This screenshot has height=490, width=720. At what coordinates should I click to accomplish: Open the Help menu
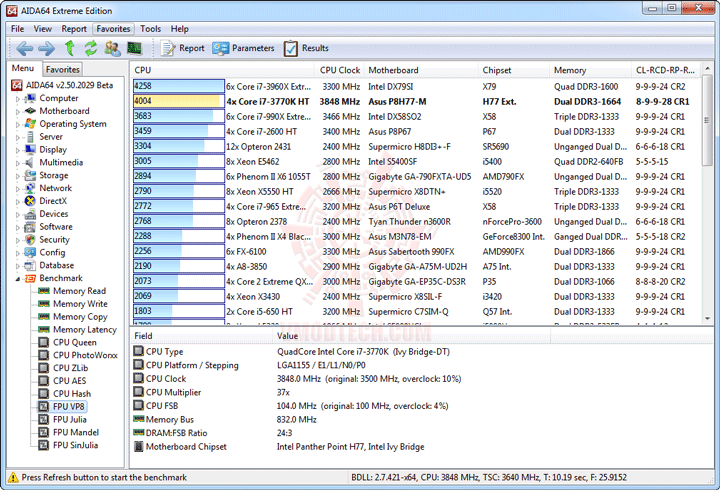click(x=180, y=29)
